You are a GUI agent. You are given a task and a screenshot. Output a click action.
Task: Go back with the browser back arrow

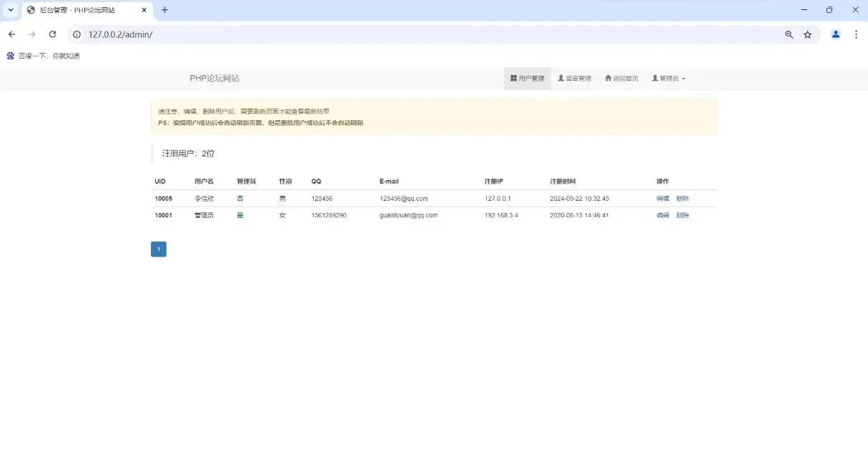point(11,34)
